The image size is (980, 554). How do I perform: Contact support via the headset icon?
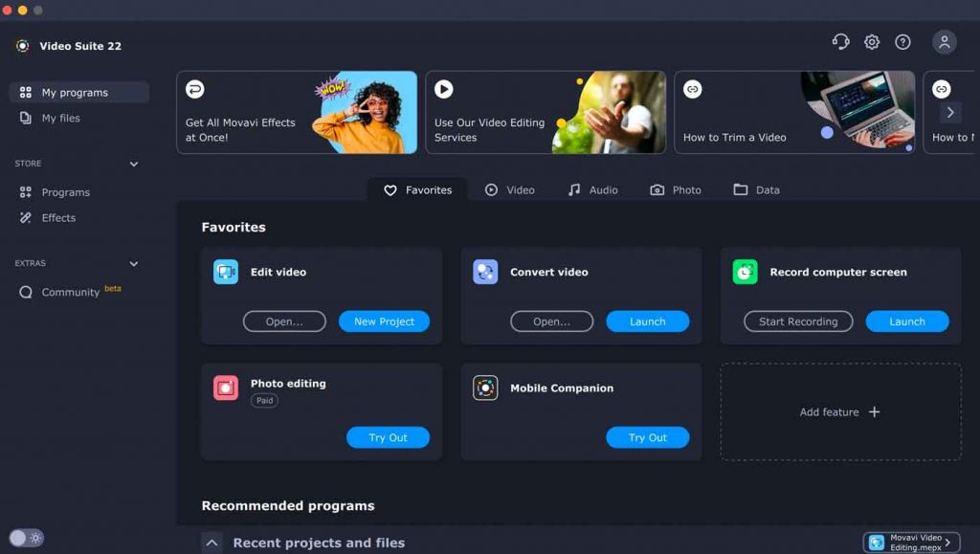(x=840, y=42)
